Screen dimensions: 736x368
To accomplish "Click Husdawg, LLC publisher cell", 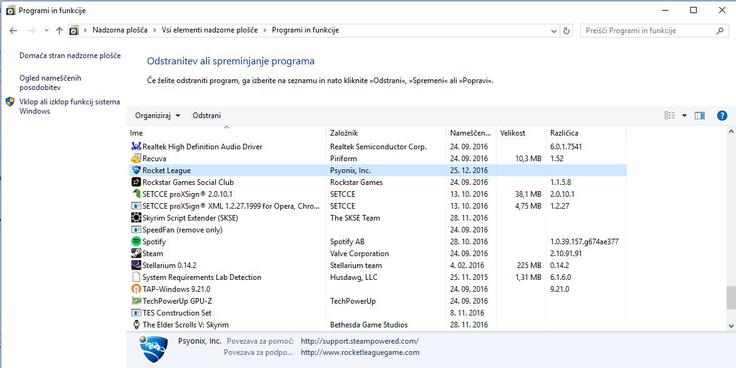I will (353, 277).
